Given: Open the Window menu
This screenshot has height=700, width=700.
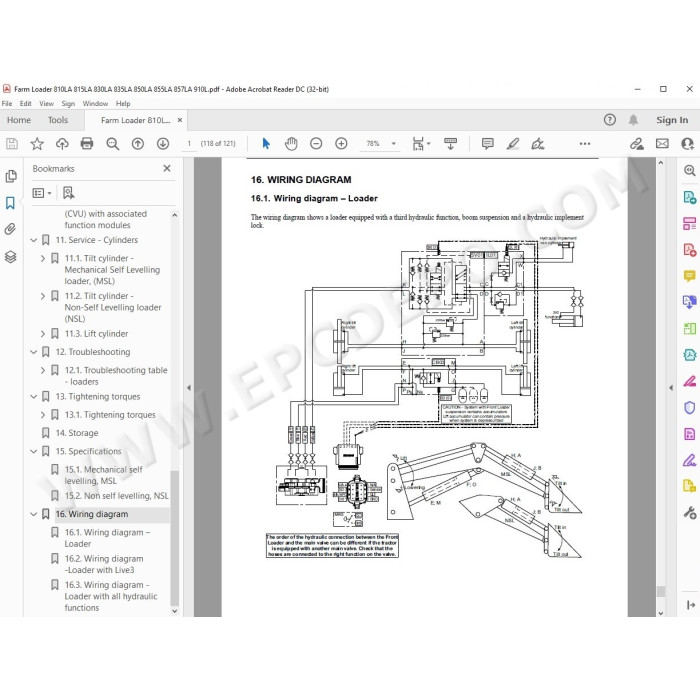Looking at the screenshot, I should [x=95, y=104].
